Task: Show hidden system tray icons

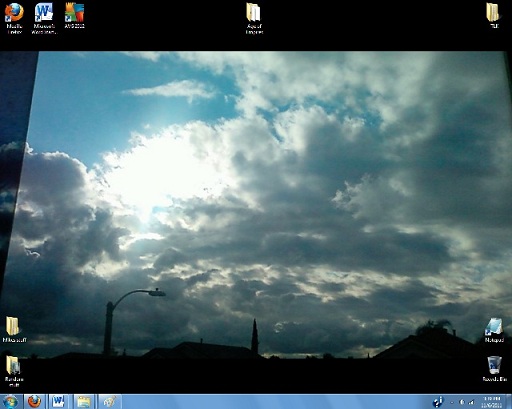Action: (452, 402)
